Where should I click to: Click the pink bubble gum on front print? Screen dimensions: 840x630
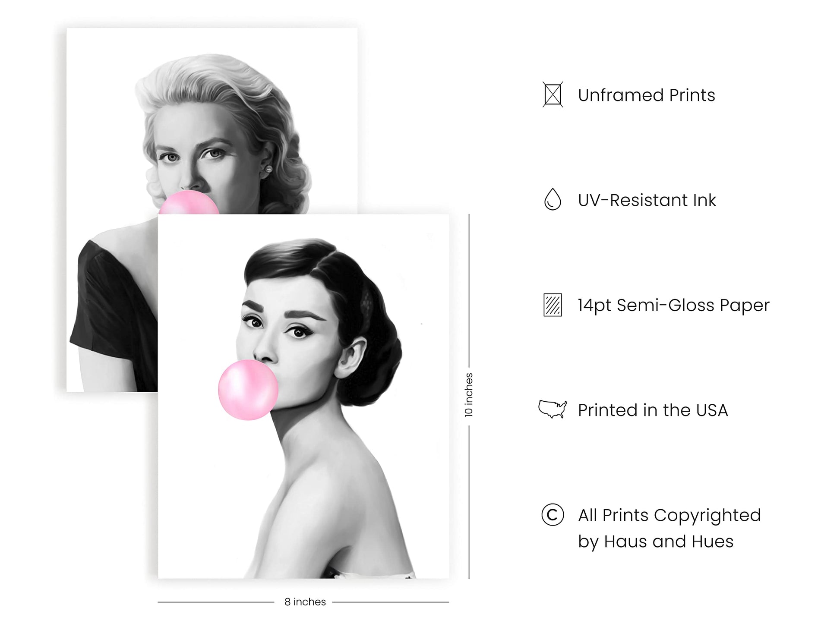click(248, 390)
